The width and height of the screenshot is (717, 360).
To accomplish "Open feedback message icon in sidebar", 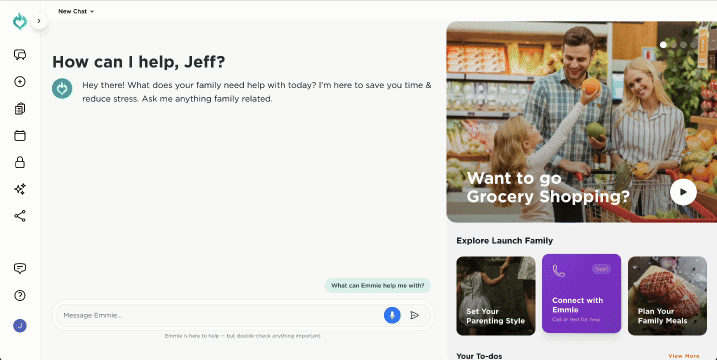I will click(20, 269).
